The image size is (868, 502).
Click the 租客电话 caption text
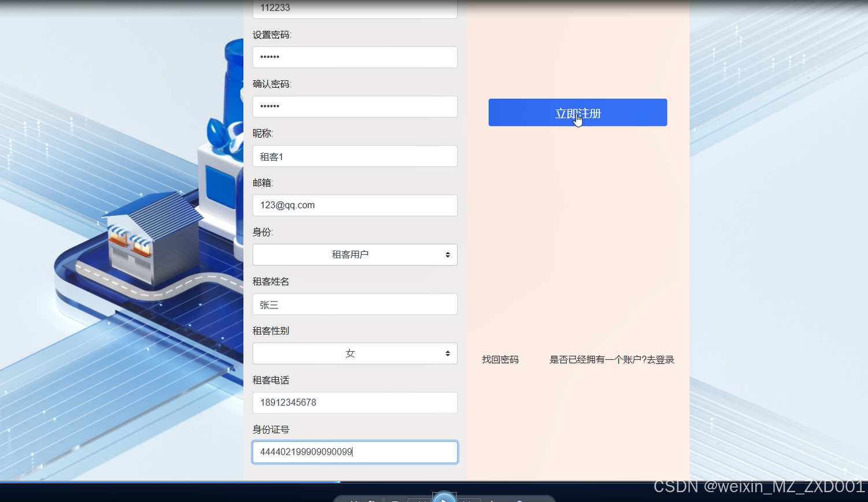click(271, 380)
